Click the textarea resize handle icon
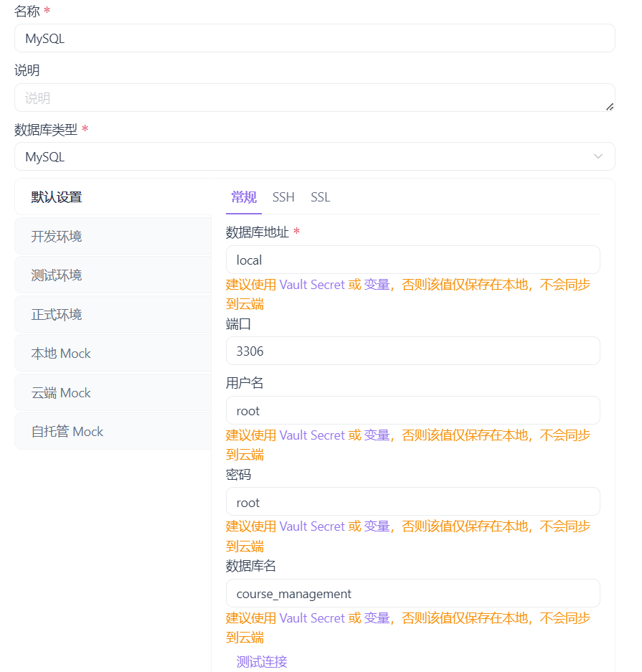Screen dimensions: 642x672 (610, 107)
